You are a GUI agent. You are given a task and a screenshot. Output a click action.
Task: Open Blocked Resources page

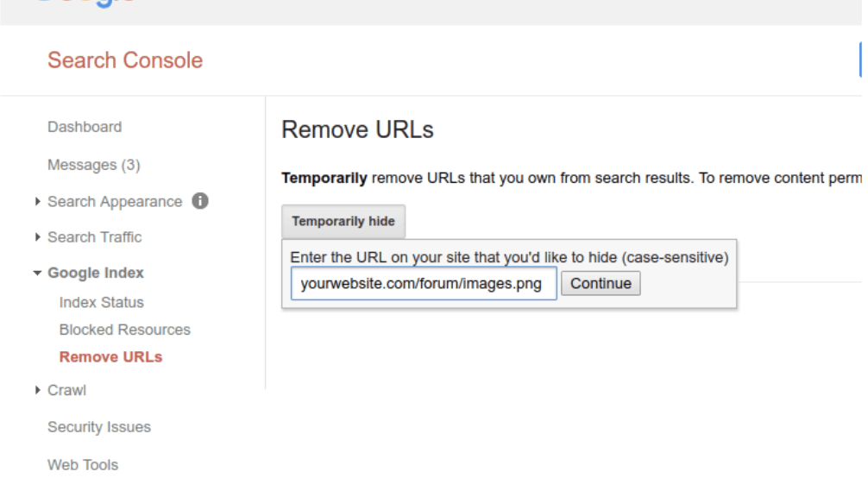pyautogui.click(x=124, y=330)
